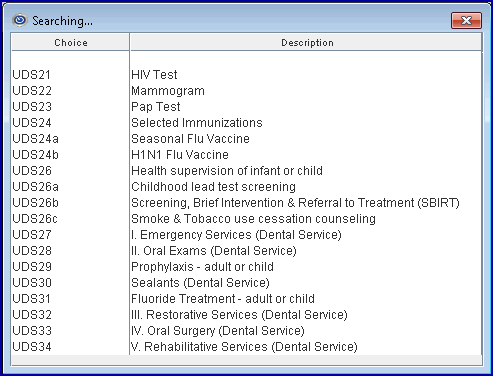This screenshot has width=493, height=376.
Task: Close the Searching dialog
Action: point(466,21)
